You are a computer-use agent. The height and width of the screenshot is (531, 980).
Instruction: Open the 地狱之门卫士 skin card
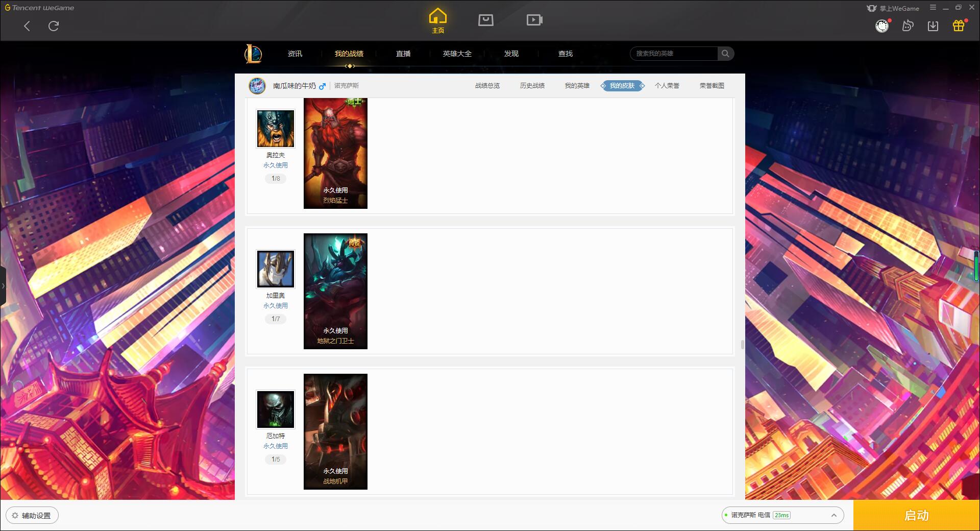pyautogui.click(x=335, y=291)
